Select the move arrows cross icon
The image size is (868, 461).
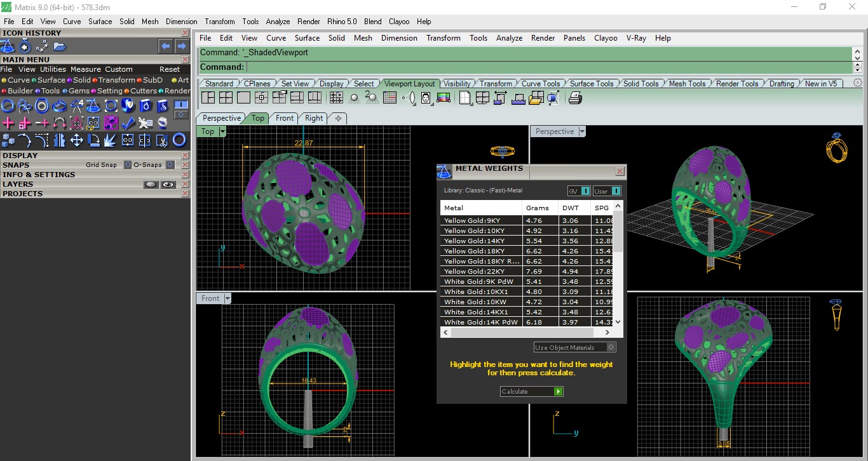click(76, 140)
